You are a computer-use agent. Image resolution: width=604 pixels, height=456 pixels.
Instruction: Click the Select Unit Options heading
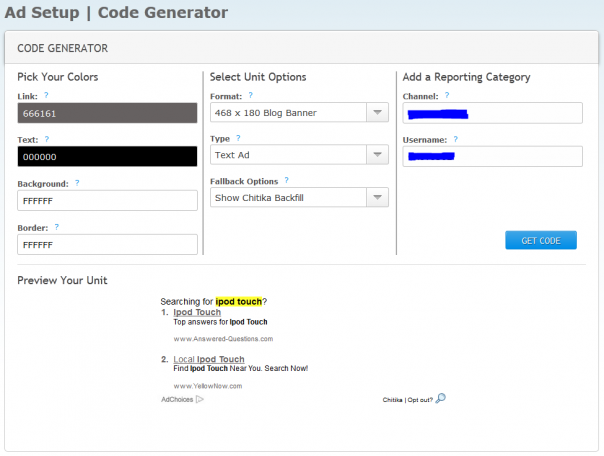[x=258, y=77]
